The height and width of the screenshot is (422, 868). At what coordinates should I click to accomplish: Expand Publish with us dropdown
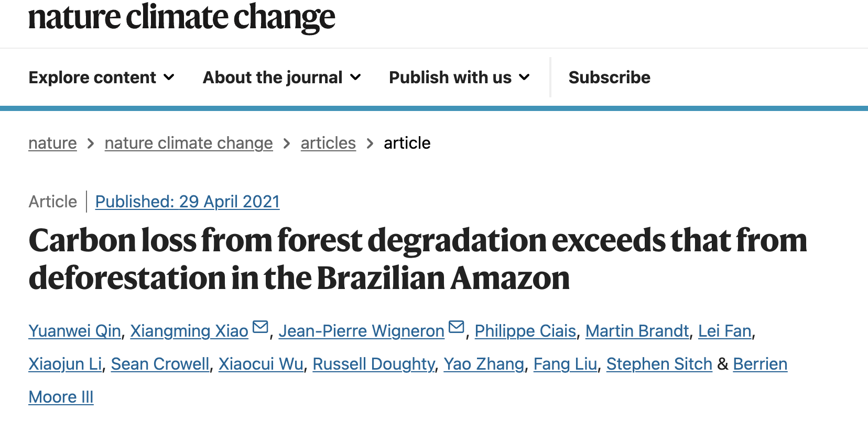[x=460, y=77]
